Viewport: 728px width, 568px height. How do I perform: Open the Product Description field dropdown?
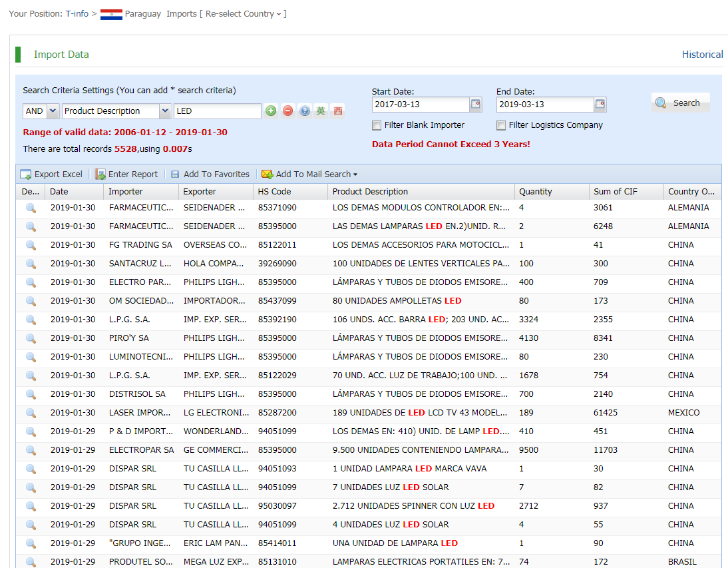tap(165, 111)
